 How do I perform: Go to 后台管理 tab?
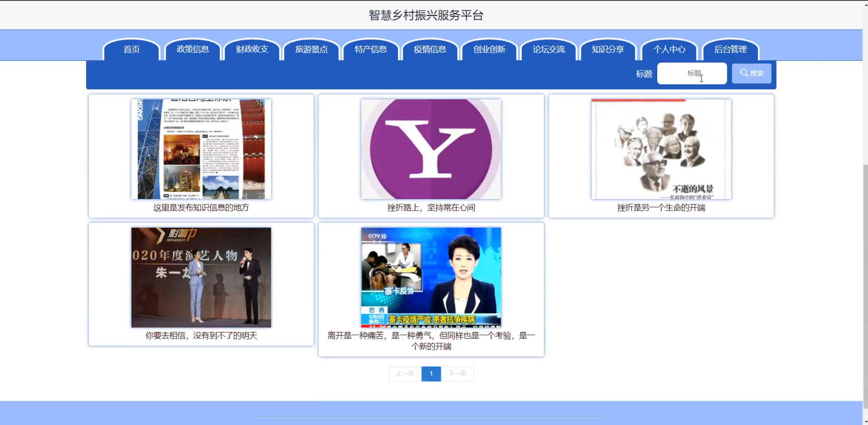tap(731, 49)
